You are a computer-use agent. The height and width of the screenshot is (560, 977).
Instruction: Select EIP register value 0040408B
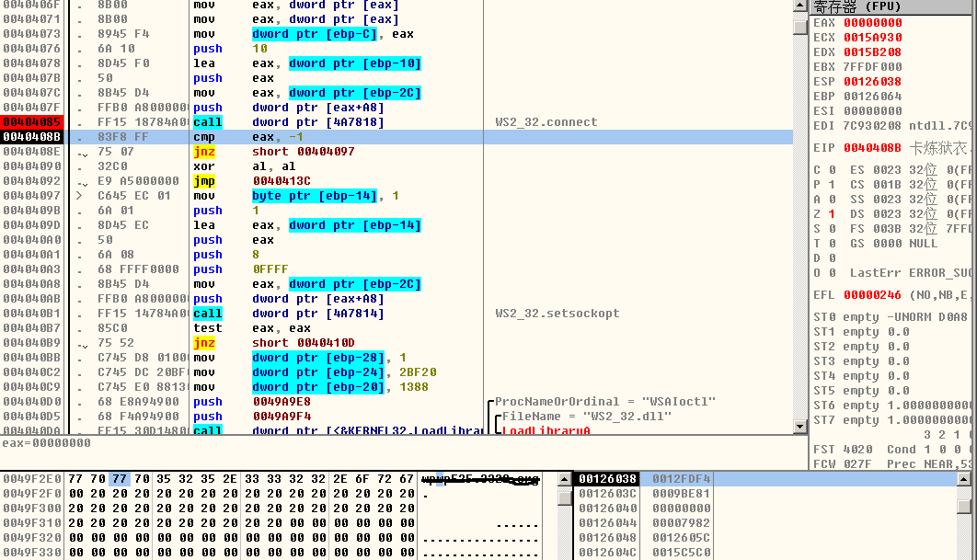872,148
